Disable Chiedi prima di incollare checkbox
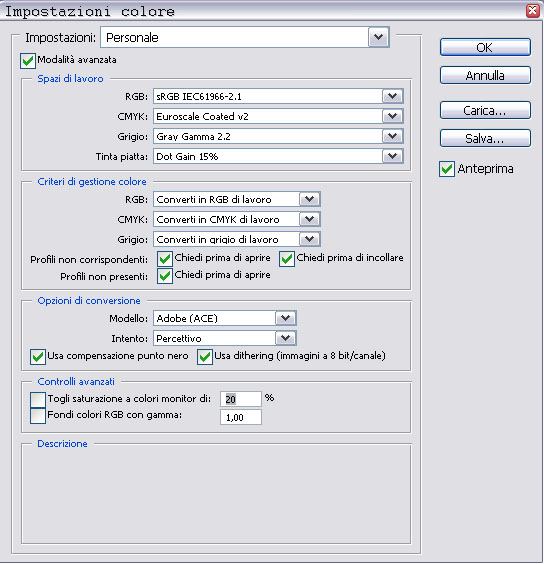The width and height of the screenshot is (544, 564). click(287, 259)
